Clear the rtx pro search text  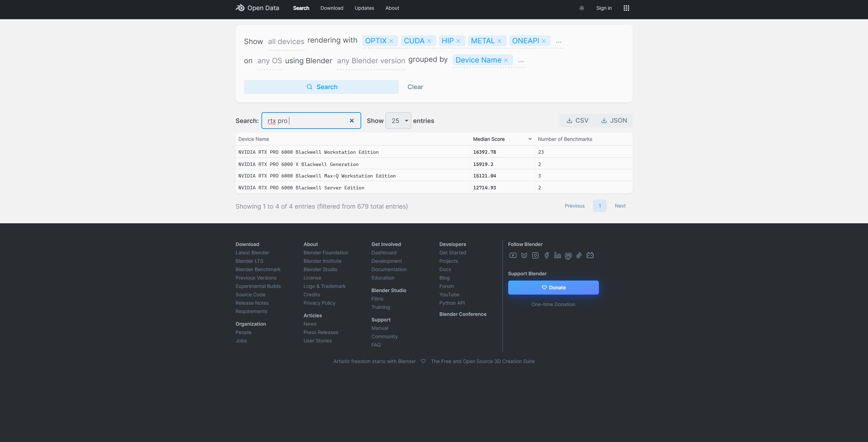pyautogui.click(x=352, y=121)
